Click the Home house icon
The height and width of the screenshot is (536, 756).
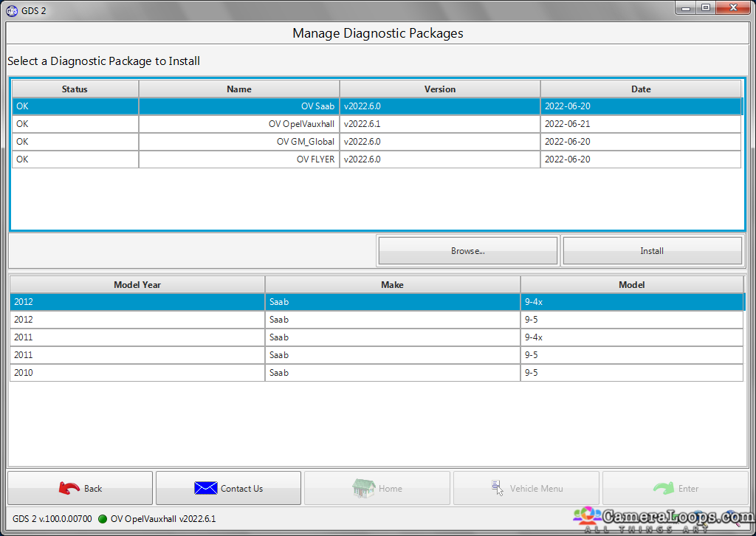pyautogui.click(x=364, y=488)
